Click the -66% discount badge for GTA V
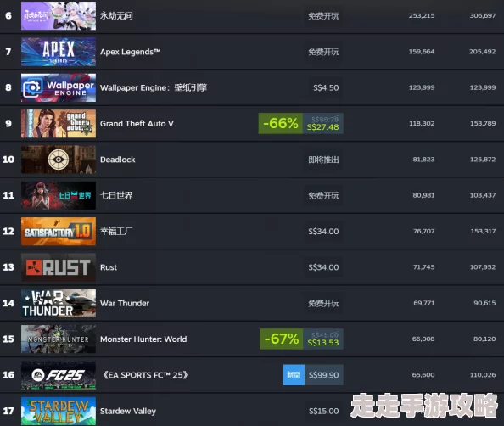This screenshot has height=426, width=504. click(281, 123)
